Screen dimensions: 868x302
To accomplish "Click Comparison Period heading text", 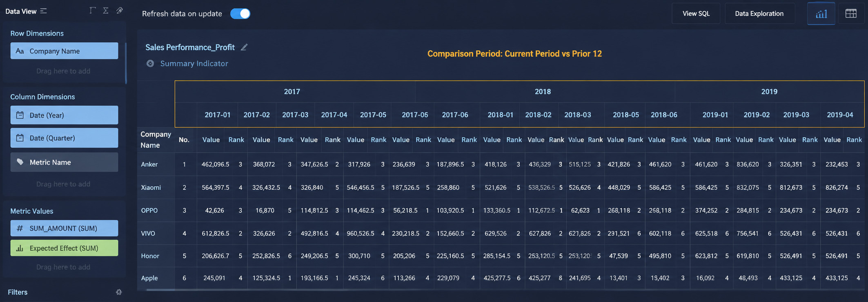I will click(514, 53).
